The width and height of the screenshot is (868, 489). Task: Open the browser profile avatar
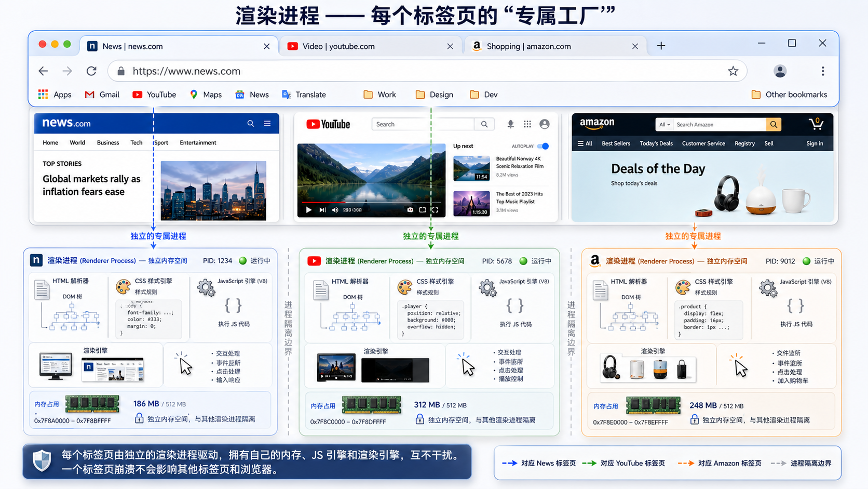[780, 71]
